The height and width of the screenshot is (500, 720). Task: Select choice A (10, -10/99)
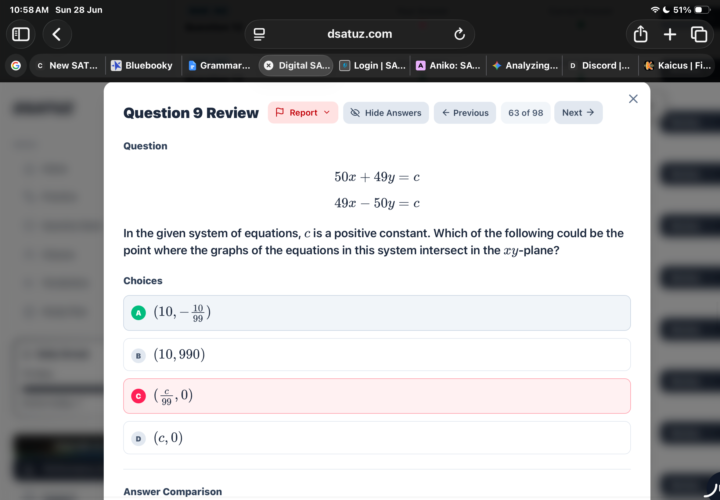click(377, 313)
